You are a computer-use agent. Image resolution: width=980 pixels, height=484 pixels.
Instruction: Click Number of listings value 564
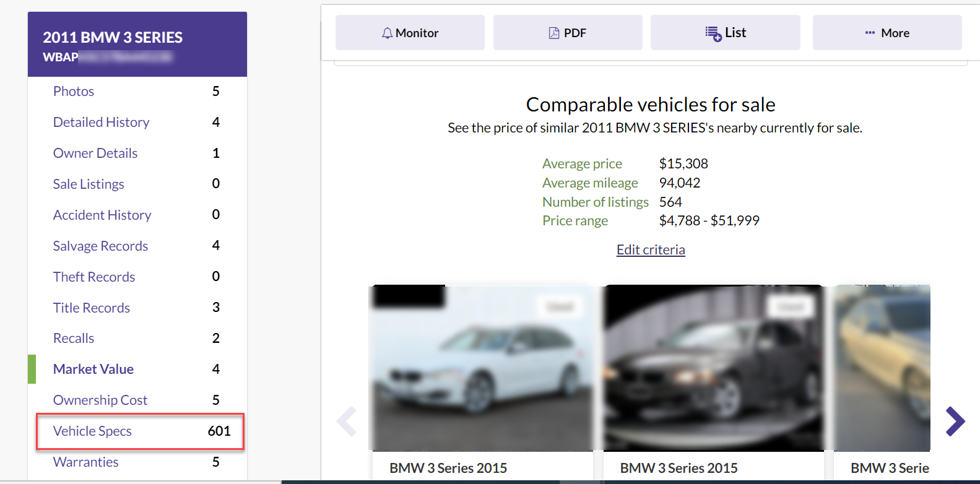point(670,202)
